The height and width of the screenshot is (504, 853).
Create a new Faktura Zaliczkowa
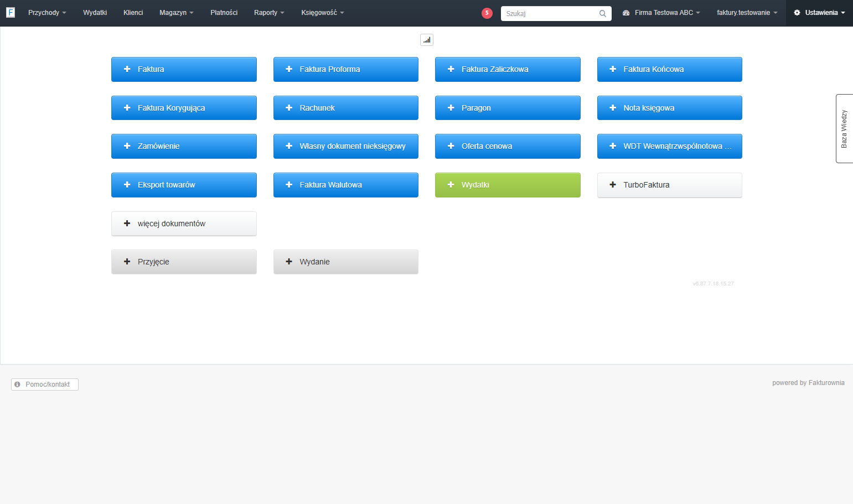point(508,69)
